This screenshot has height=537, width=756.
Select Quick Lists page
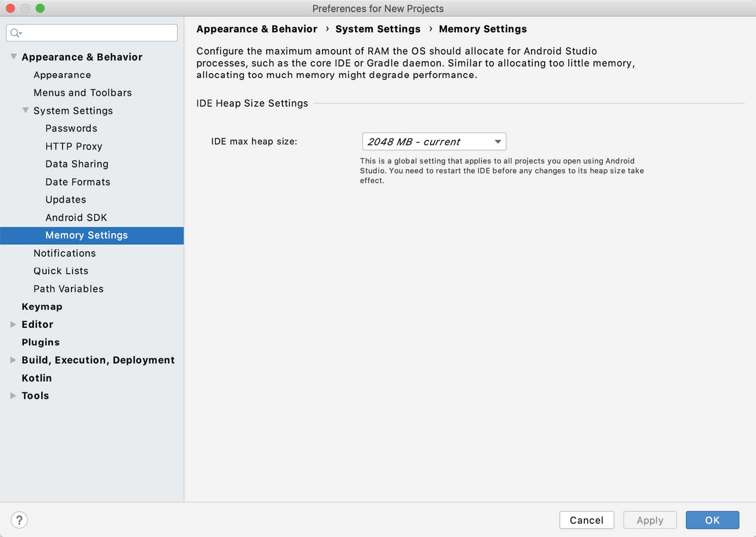pyautogui.click(x=61, y=271)
